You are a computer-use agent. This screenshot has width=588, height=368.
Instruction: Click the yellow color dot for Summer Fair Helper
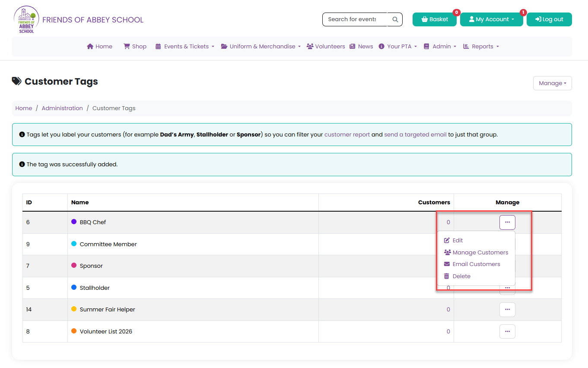click(x=74, y=309)
